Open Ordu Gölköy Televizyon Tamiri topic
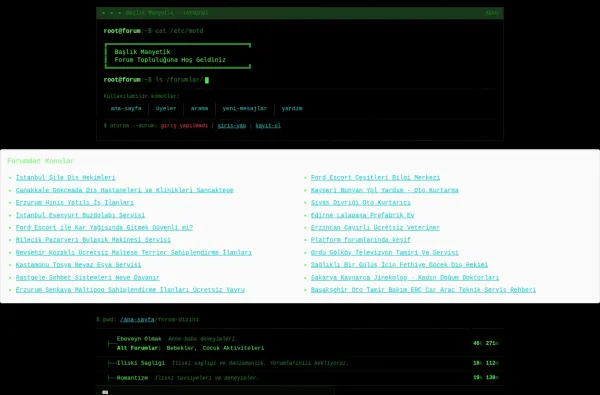 point(385,253)
